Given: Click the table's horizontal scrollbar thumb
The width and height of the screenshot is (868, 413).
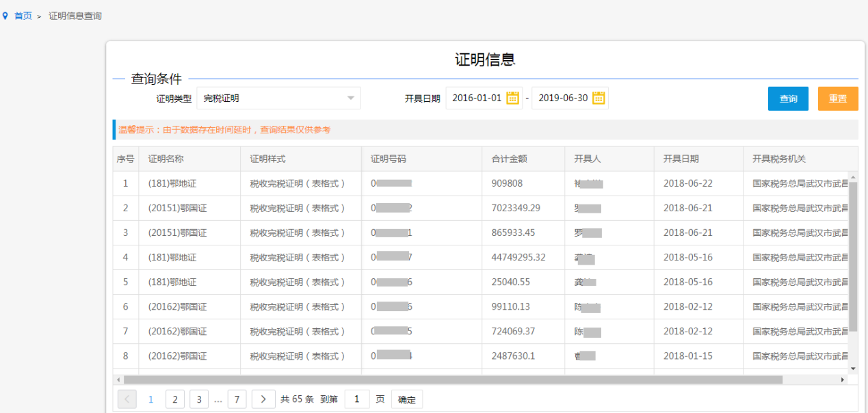Looking at the screenshot, I should (x=453, y=379).
